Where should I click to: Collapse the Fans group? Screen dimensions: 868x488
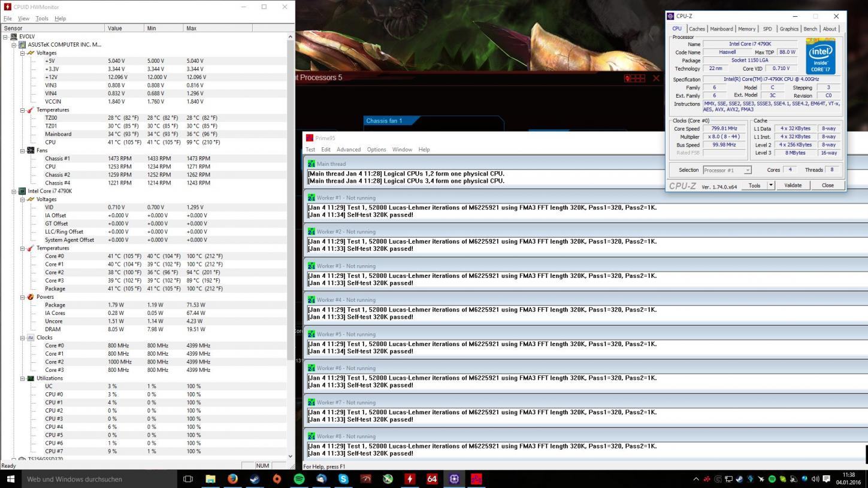point(22,150)
